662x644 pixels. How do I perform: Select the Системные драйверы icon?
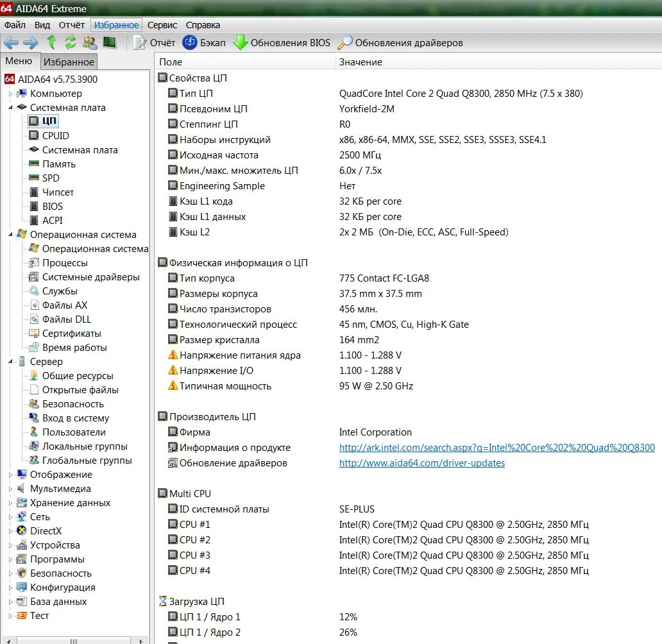(x=34, y=277)
